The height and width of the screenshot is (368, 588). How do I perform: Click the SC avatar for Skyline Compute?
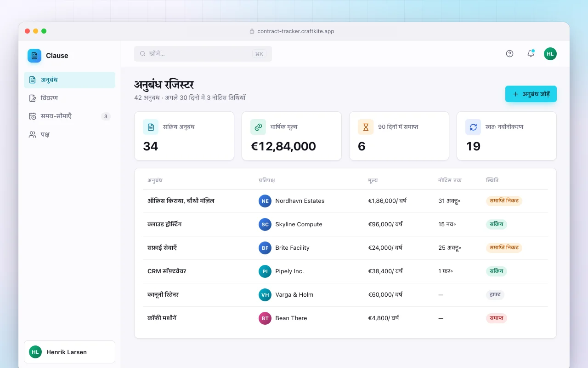tap(265, 224)
